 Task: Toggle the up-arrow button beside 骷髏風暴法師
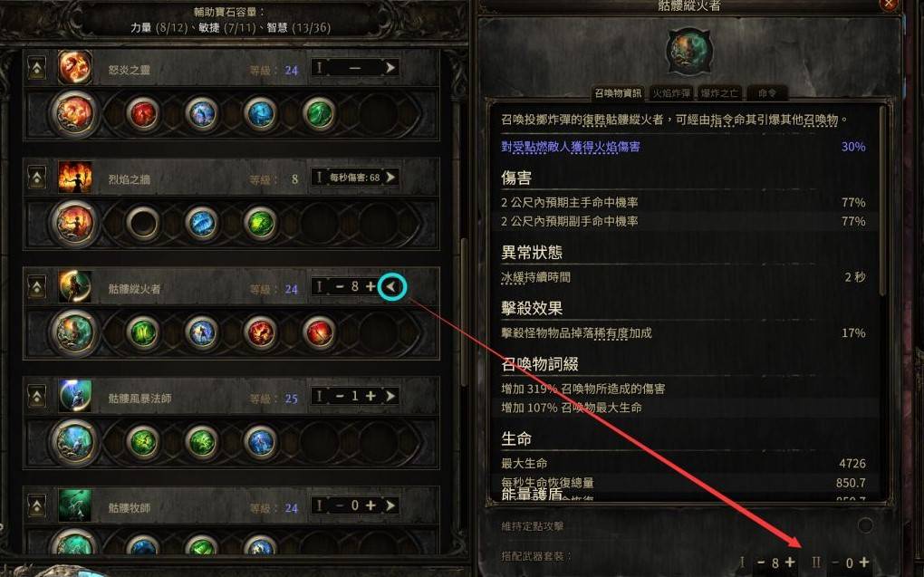[37, 397]
